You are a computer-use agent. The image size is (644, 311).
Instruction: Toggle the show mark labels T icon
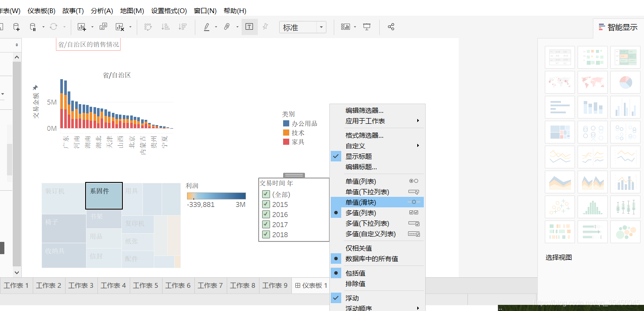[x=249, y=27]
